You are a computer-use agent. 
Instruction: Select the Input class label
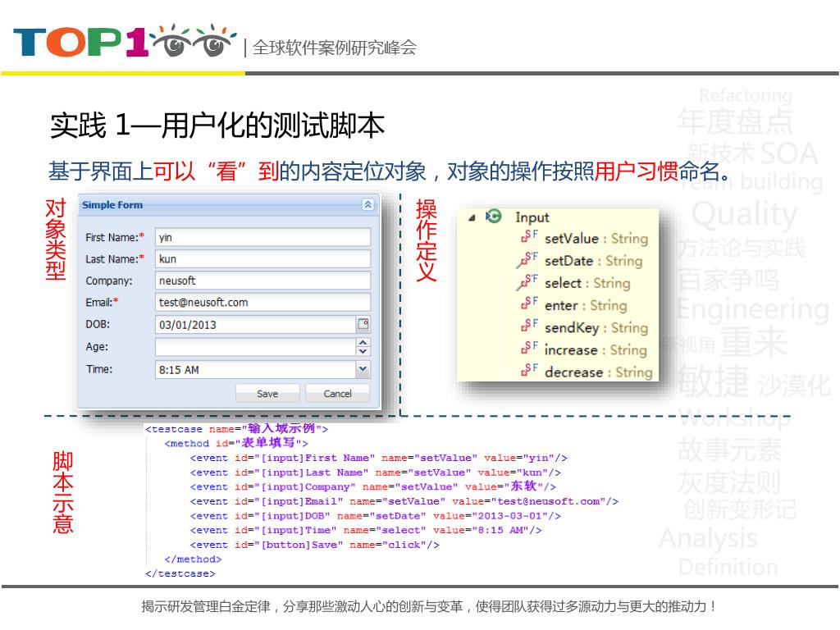pos(532,217)
